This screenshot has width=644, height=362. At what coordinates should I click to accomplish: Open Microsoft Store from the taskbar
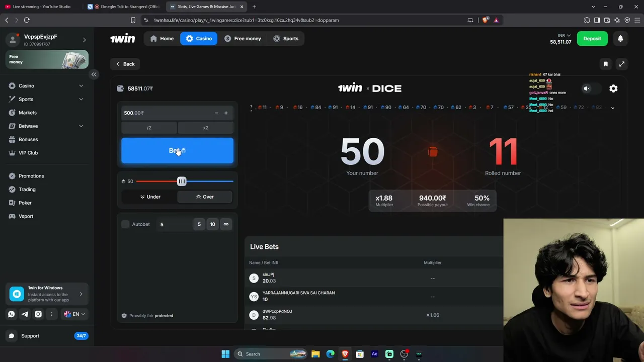(360, 354)
